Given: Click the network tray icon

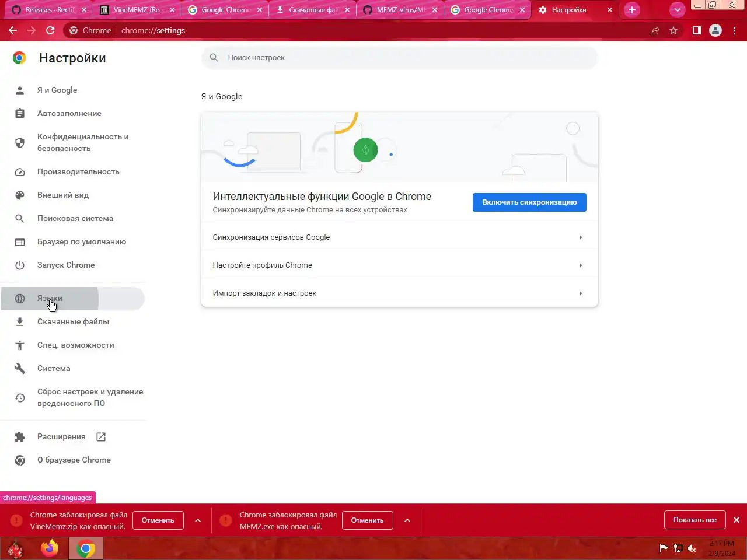Looking at the screenshot, I should click(x=678, y=548).
